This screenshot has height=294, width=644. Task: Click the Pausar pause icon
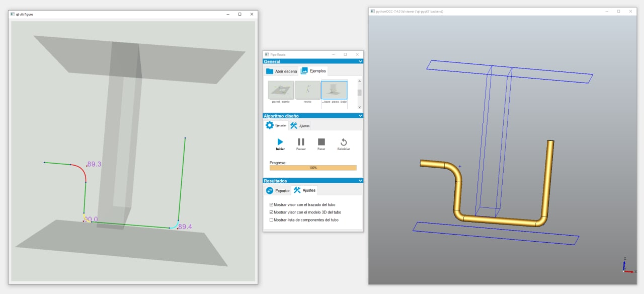[301, 142]
